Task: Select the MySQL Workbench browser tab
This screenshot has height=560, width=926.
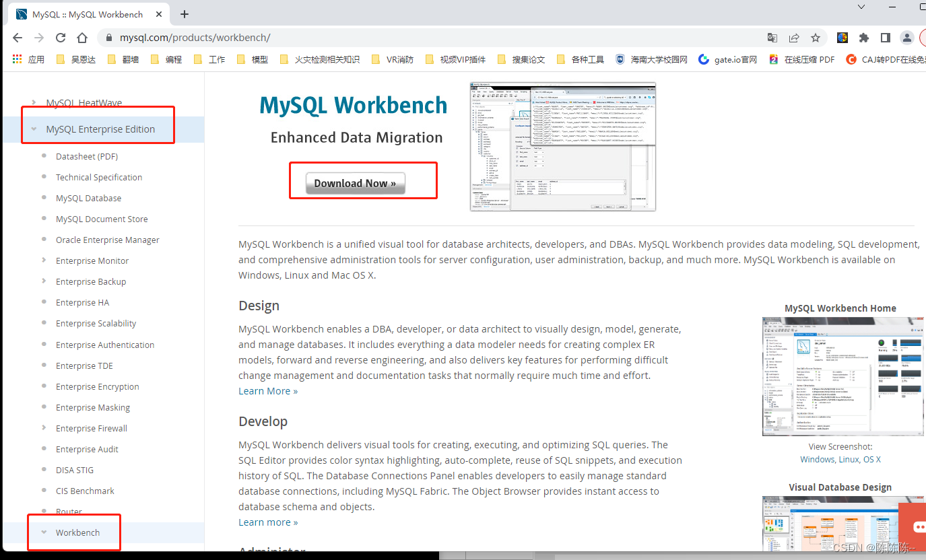Action: point(88,14)
